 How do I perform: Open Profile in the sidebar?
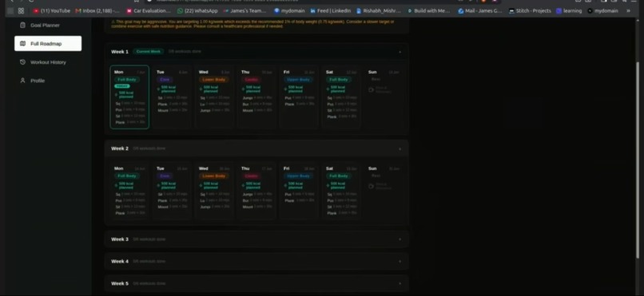click(48, 81)
